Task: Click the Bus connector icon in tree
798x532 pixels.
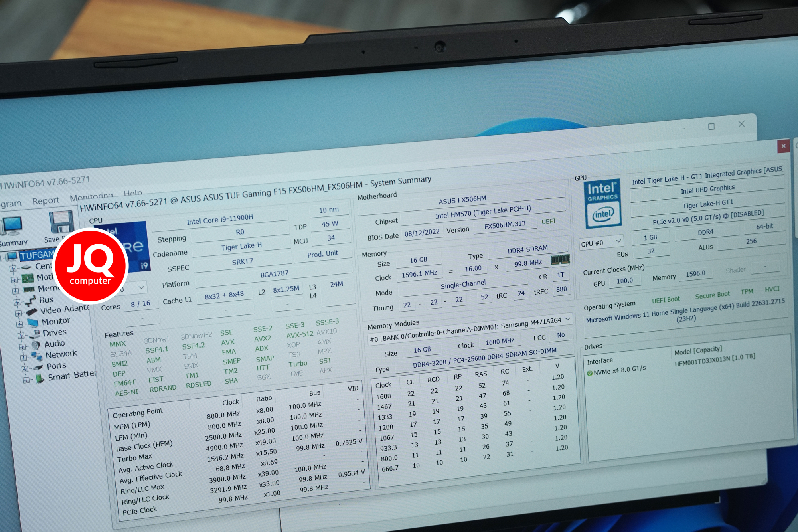Action: point(31,301)
